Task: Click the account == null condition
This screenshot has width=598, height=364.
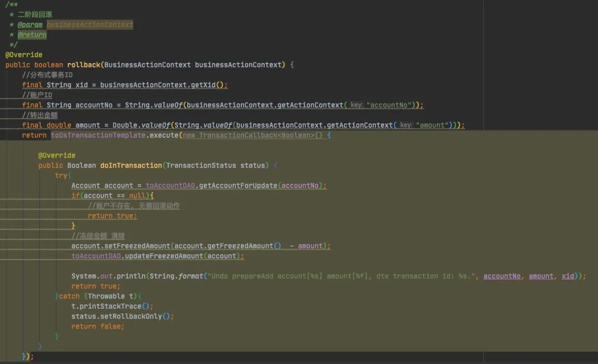Action: 112,195
